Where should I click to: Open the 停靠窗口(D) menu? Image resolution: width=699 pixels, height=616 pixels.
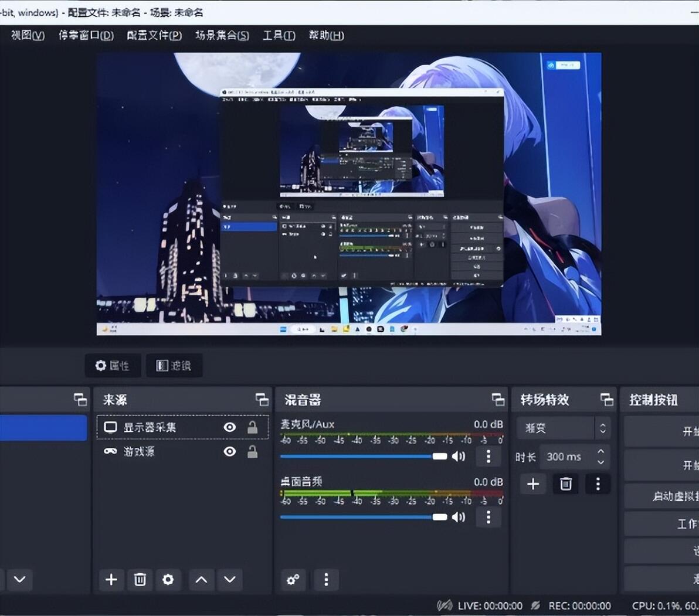[86, 35]
